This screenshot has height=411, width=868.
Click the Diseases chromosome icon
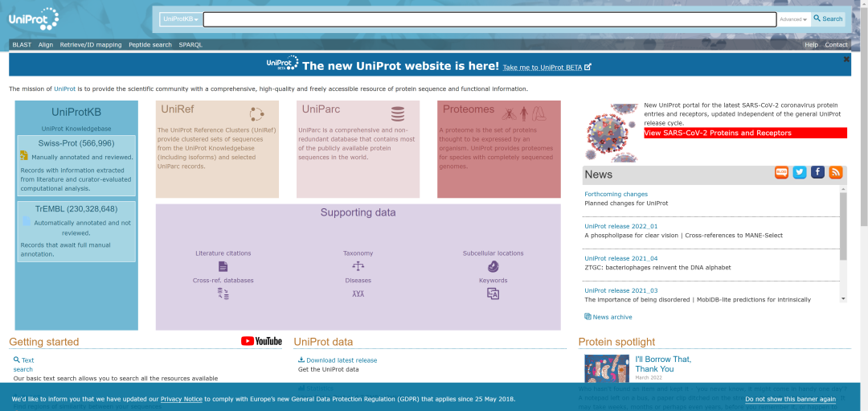pos(358,294)
